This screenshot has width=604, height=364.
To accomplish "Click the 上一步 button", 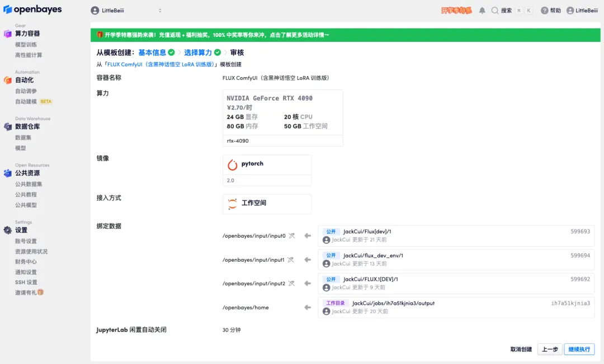I will pos(549,349).
